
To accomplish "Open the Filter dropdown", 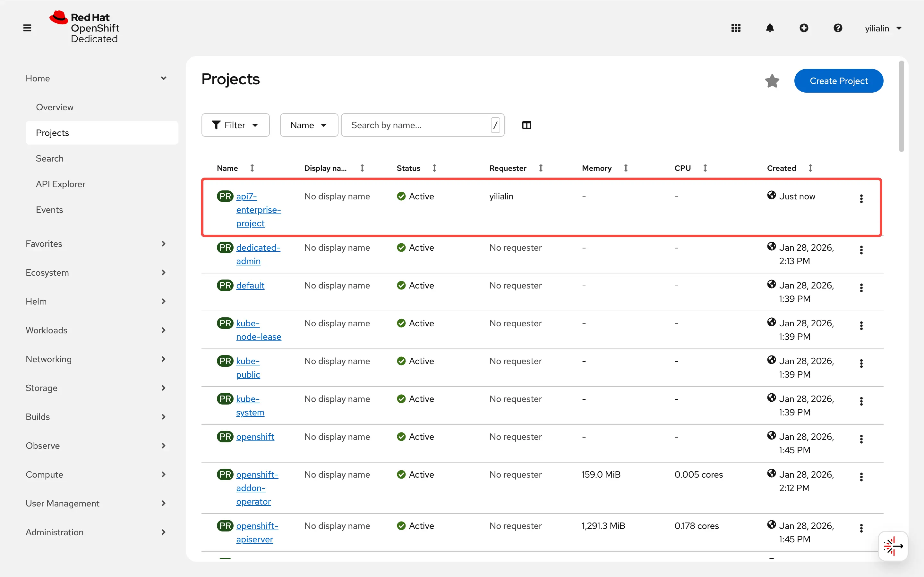I will (x=235, y=125).
